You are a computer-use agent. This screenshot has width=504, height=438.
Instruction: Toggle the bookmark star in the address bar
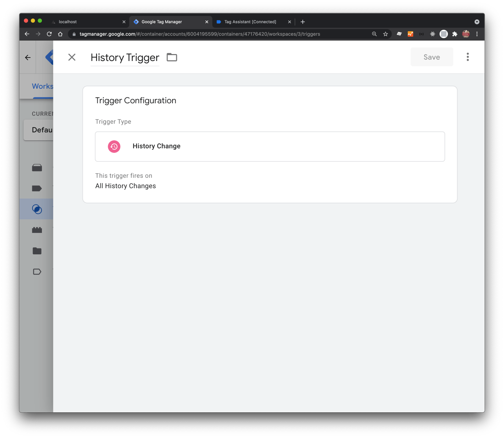386,34
